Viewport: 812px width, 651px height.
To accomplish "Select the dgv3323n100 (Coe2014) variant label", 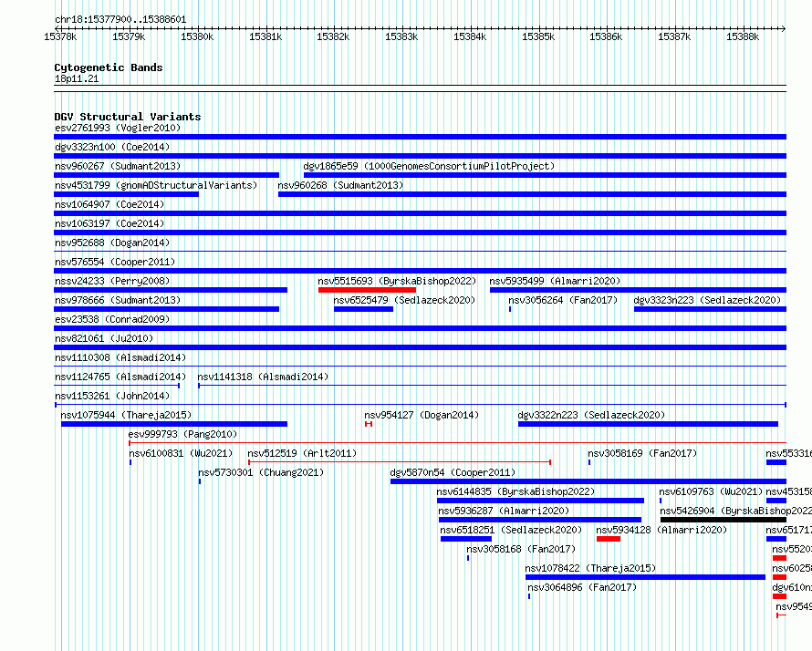I will [112, 147].
